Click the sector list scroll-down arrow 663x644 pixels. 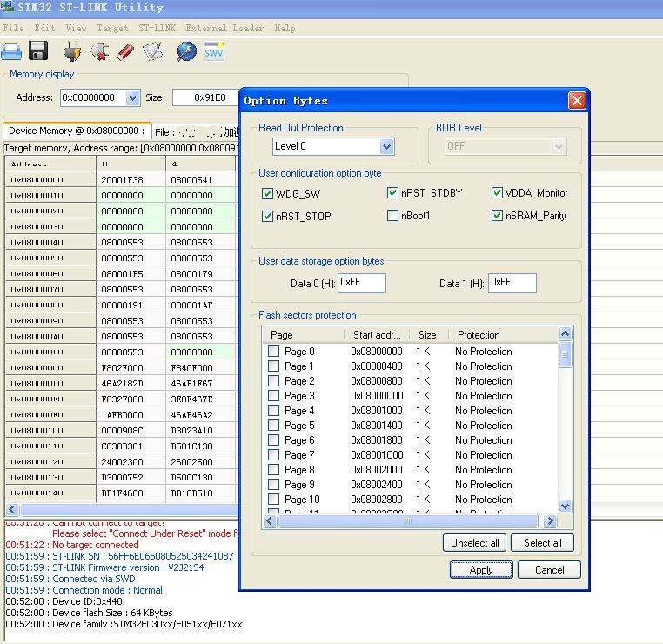[x=565, y=506]
